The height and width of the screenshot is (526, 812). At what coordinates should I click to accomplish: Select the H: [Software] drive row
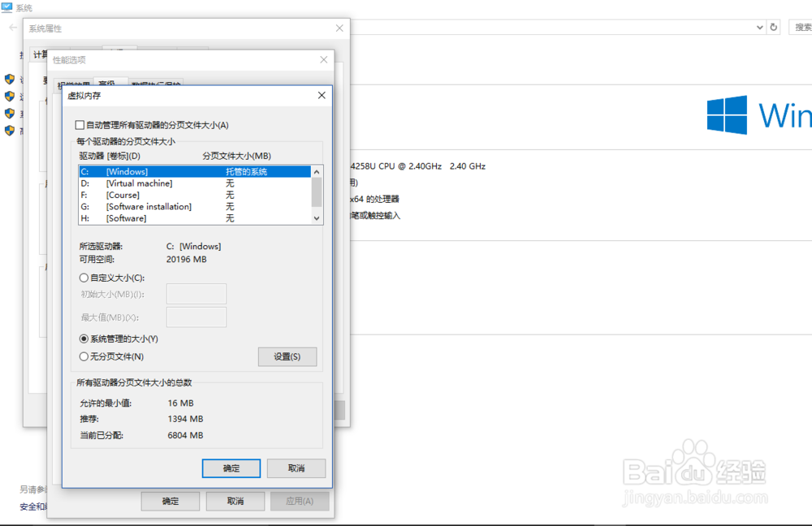coord(195,218)
